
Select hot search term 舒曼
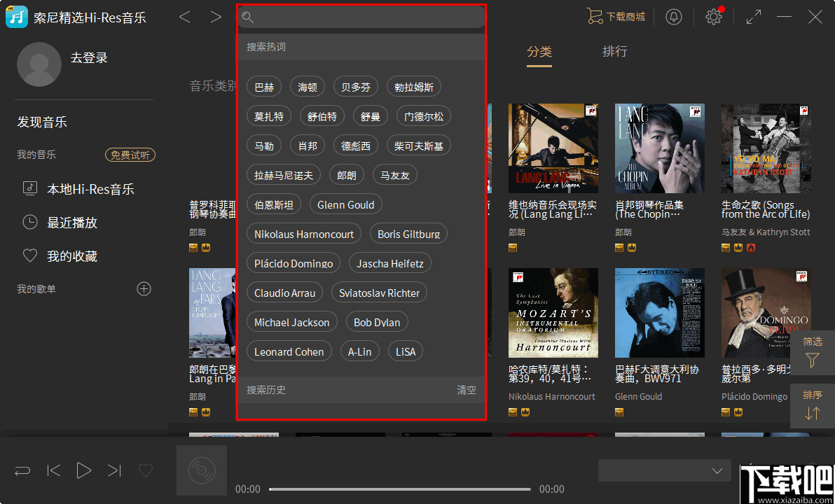371,116
